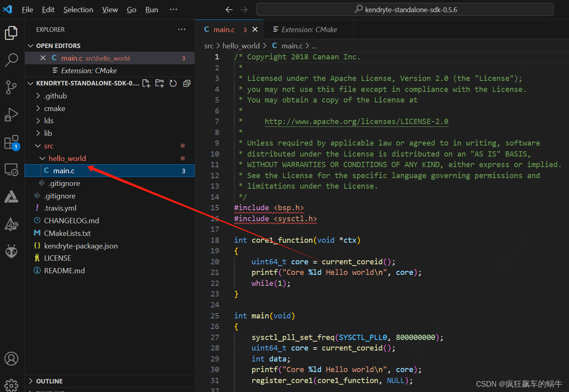
Task: Collapse all folders in explorer
Action: (187, 83)
